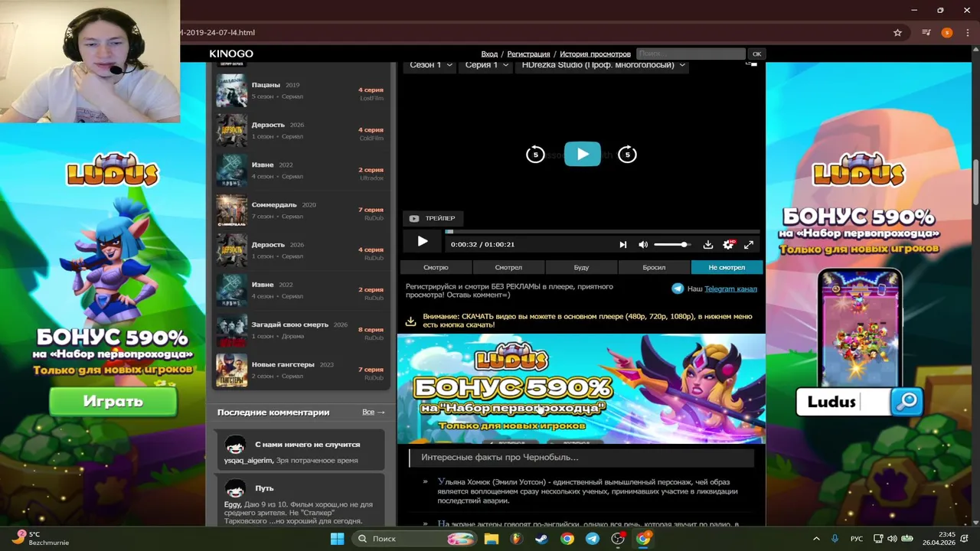This screenshot has width=980, height=551.
Task: Select the Буду watch status tab
Action: tap(581, 267)
